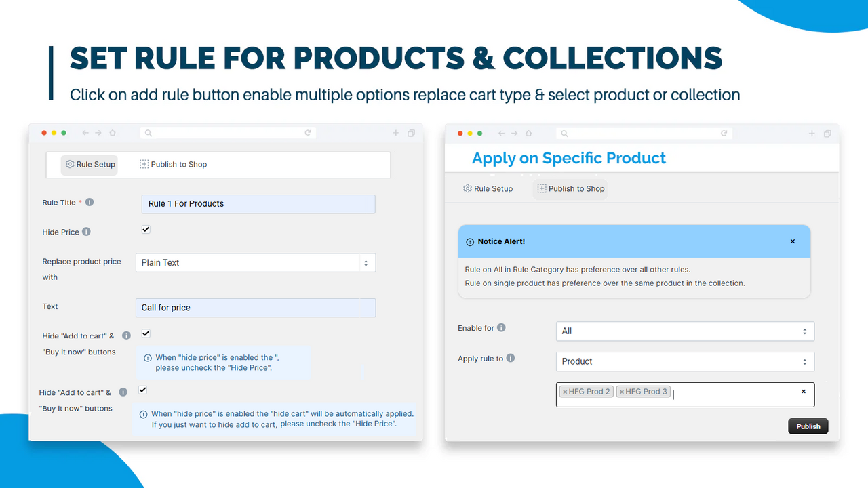Click the home icon in the browser toolbar
This screenshot has height=488, width=868.
tap(113, 132)
